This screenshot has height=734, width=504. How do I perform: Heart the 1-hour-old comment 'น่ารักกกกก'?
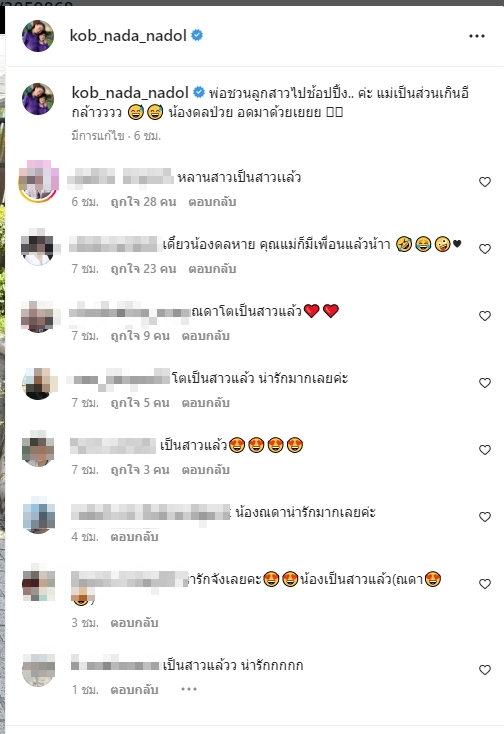tap(485, 669)
